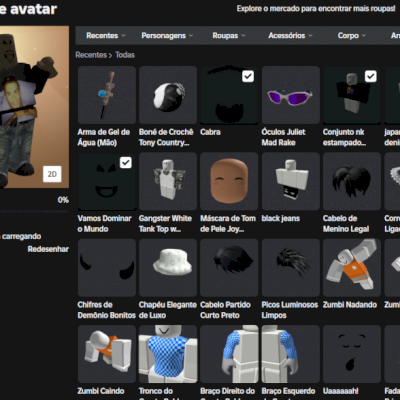Viewport: 400px width, 400px height.
Task: Click the Cabra item name label
Action: tap(210, 132)
